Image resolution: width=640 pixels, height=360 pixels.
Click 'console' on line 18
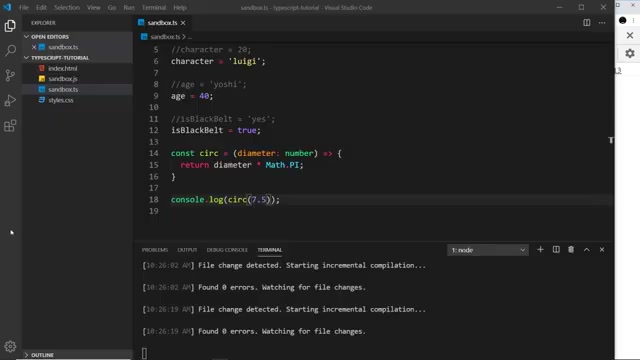coord(187,200)
